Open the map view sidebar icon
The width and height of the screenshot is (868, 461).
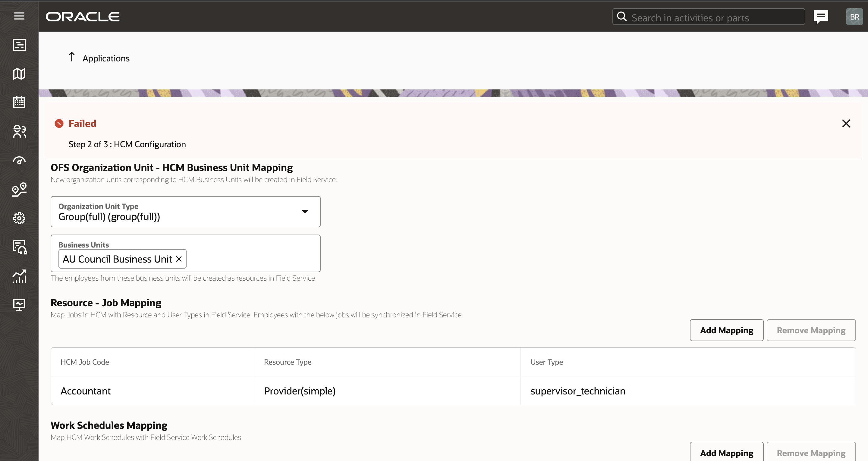(x=19, y=74)
